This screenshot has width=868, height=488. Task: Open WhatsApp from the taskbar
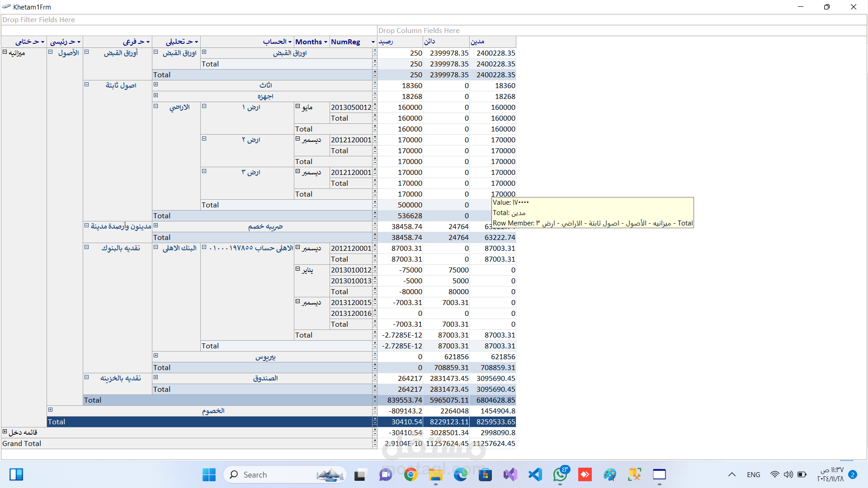[561, 474]
